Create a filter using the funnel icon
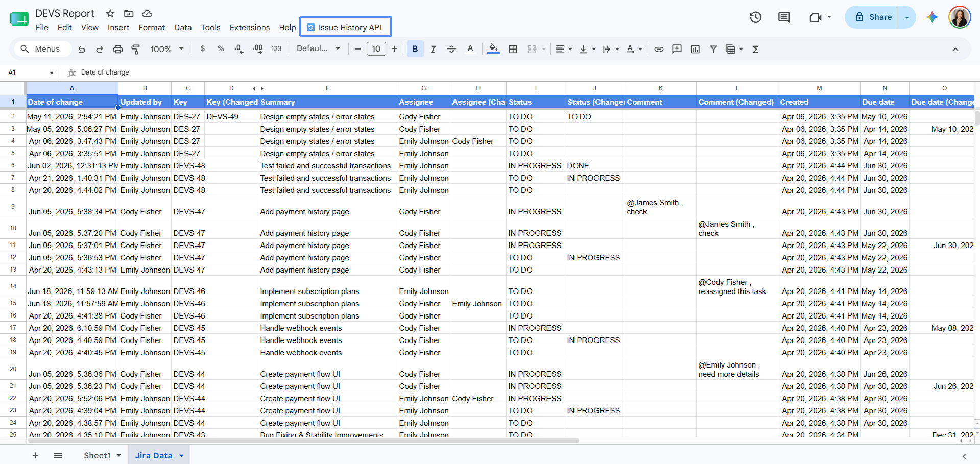The width and height of the screenshot is (980, 464). click(713, 49)
